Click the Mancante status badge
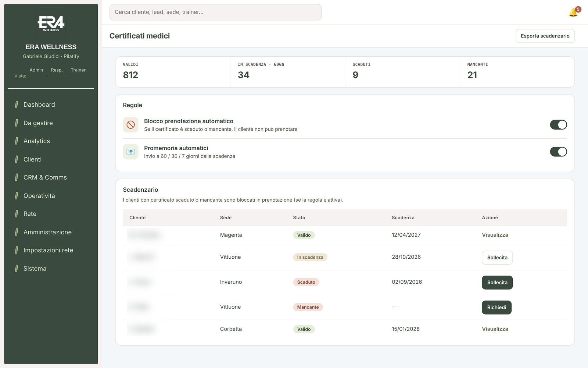Image resolution: width=588 pixels, height=368 pixels. [308, 307]
